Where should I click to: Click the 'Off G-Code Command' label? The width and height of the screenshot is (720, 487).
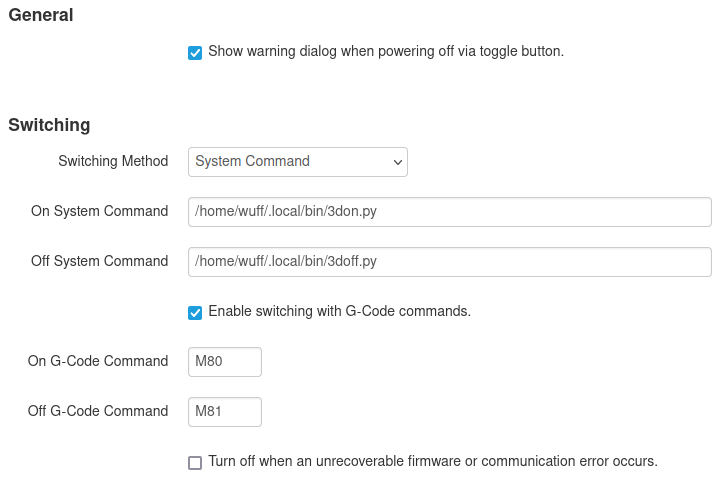(98, 411)
